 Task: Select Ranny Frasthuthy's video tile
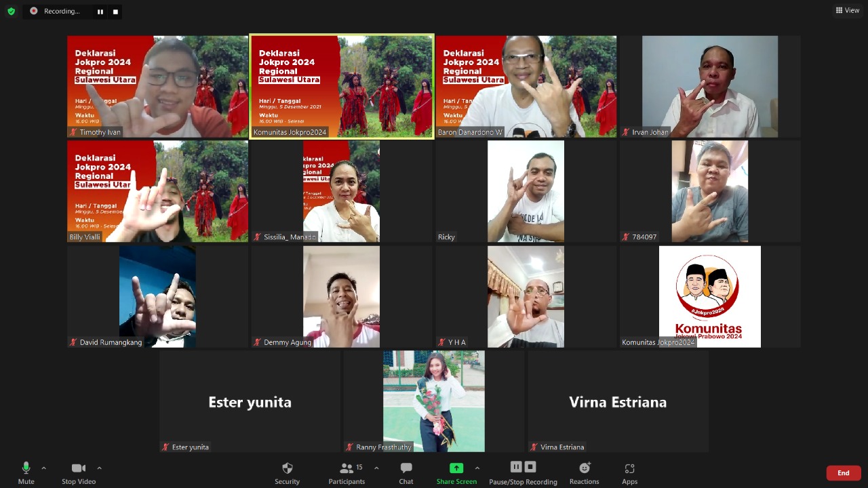tap(433, 401)
